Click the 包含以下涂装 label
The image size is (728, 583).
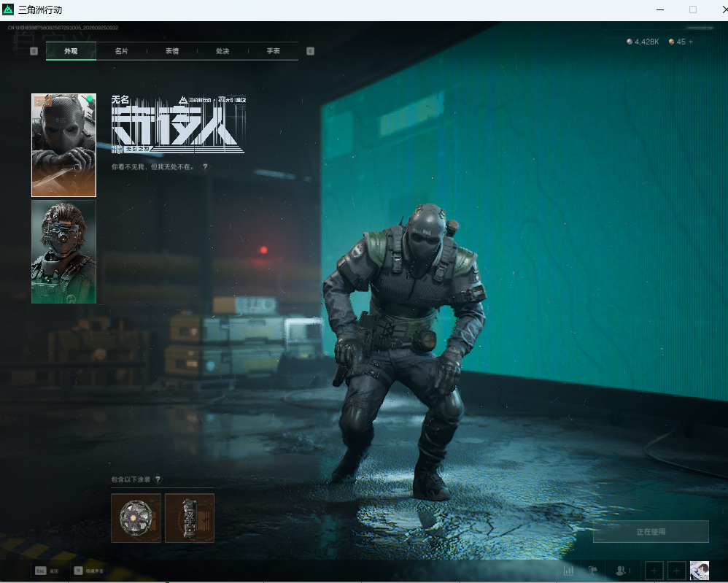(x=131, y=479)
